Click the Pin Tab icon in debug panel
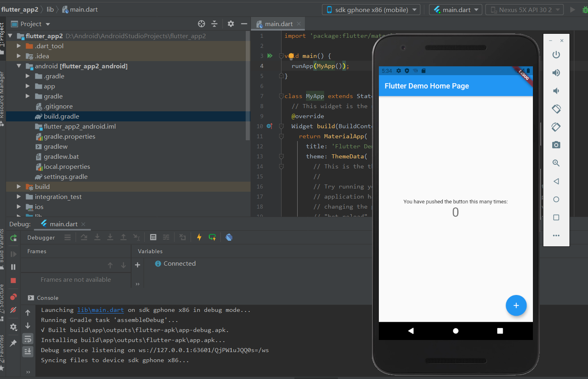The image size is (588, 379). pos(13,343)
